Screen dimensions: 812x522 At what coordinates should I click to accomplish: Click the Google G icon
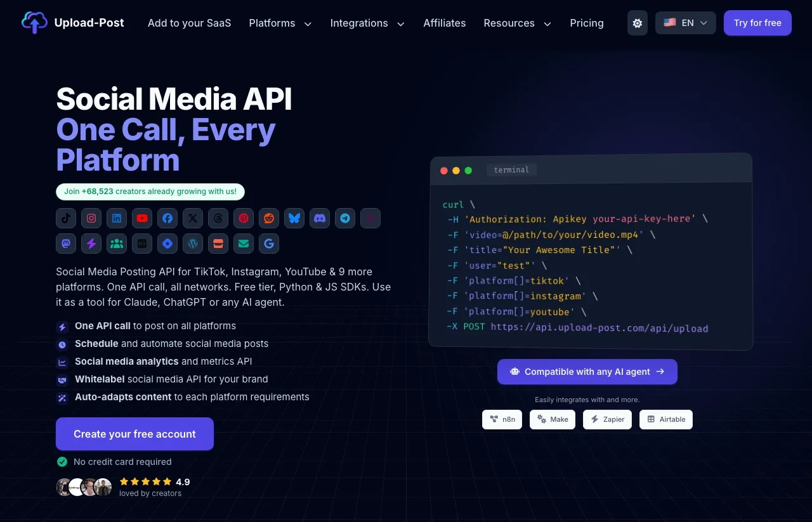tap(269, 244)
